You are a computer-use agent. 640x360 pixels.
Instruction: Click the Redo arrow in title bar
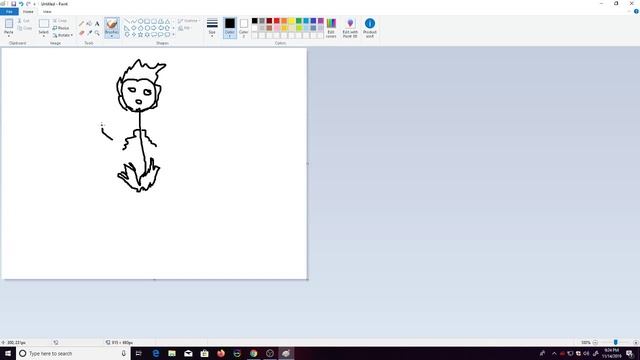point(28,4)
